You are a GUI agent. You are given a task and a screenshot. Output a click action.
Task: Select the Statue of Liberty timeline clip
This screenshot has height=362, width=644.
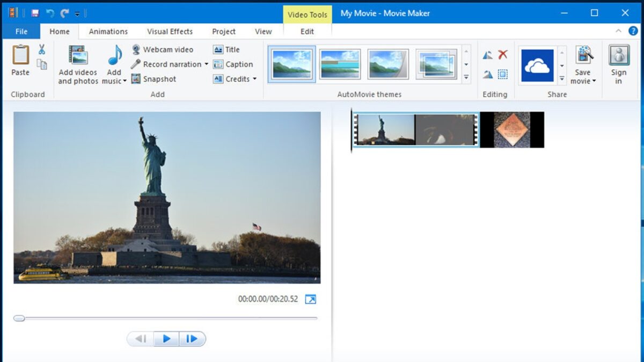tap(386, 130)
